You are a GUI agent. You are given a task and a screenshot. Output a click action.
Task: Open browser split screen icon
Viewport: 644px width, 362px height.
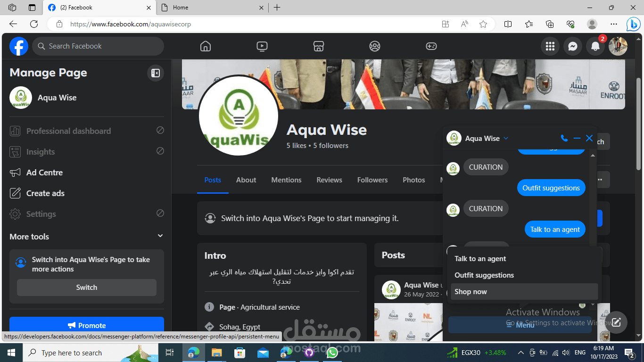508,24
